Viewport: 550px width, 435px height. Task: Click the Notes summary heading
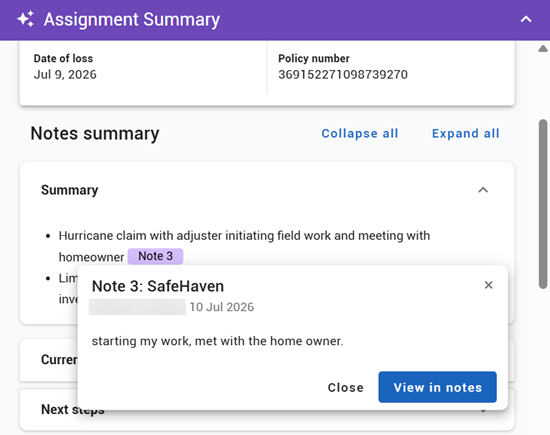click(x=95, y=134)
